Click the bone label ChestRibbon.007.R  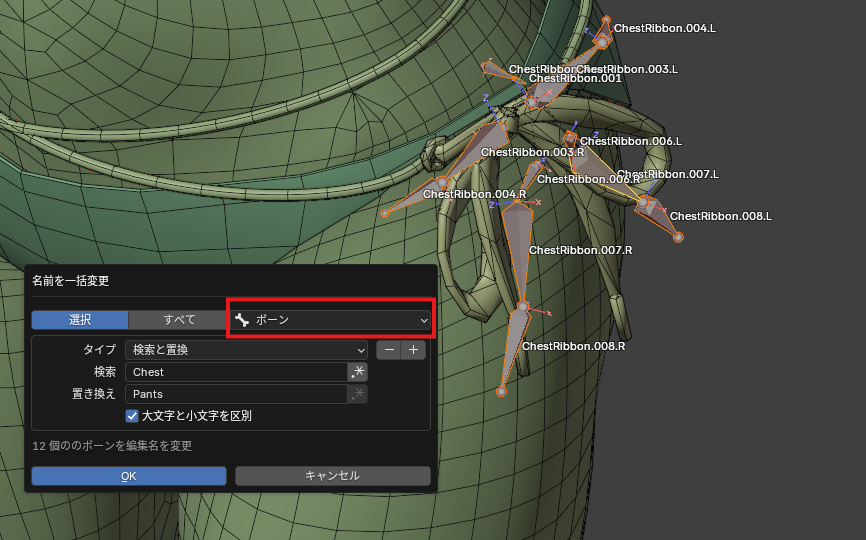[x=580, y=250]
